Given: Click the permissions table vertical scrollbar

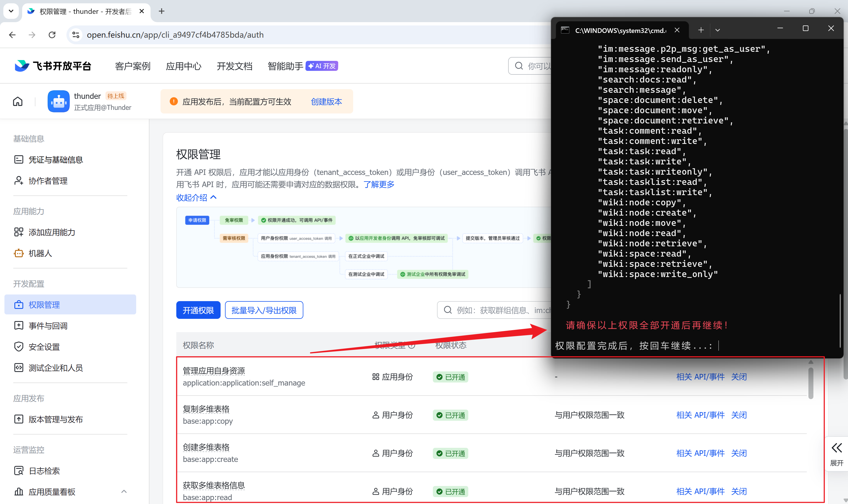Looking at the screenshot, I should (x=811, y=384).
